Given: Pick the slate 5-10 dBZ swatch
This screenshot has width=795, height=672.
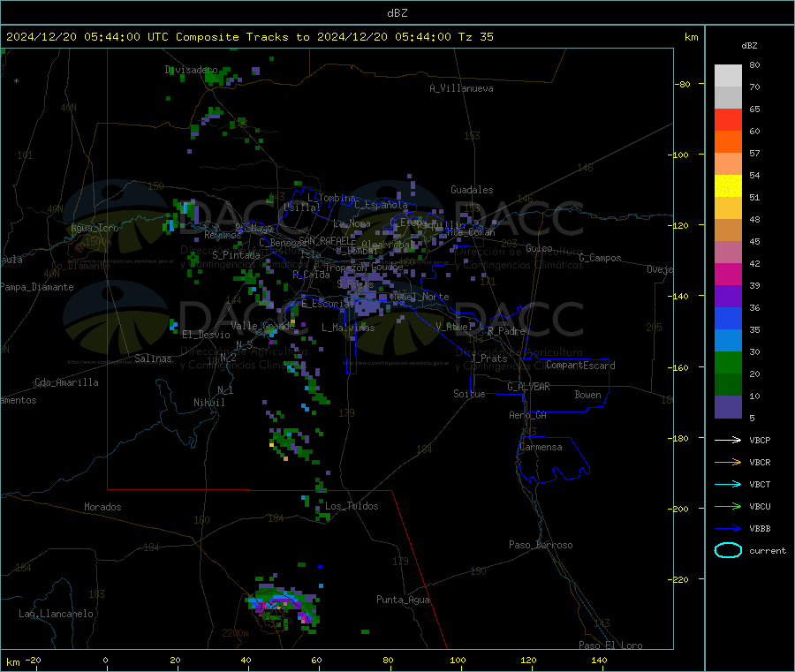Looking at the screenshot, I should pos(728,406).
